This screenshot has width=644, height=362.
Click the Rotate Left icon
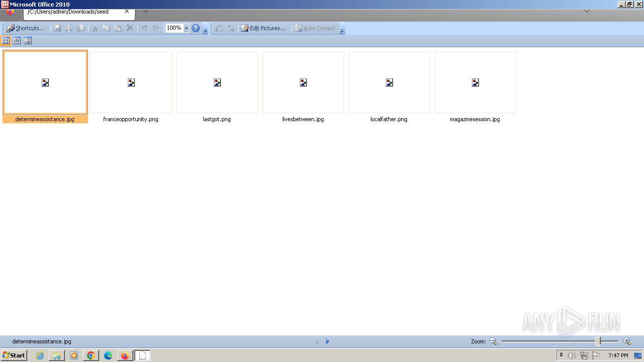(x=219, y=28)
